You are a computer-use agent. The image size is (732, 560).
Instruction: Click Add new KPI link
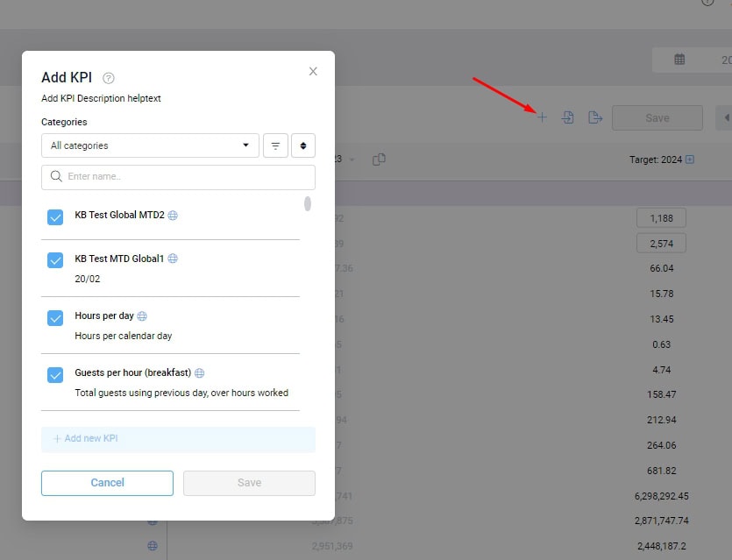tap(86, 438)
